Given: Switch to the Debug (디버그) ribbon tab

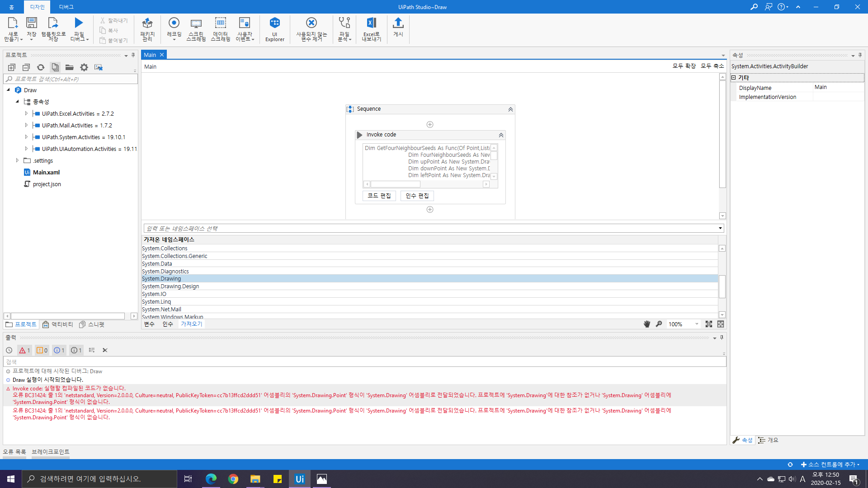Looking at the screenshot, I should coord(66,7).
